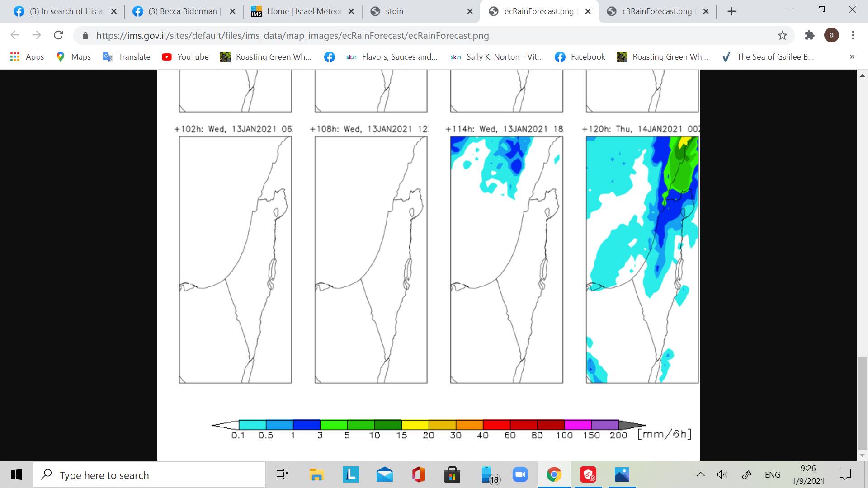Click the volume speaker tray icon
Image resolution: width=868 pixels, height=488 pixels.
[x=722, y=474]
